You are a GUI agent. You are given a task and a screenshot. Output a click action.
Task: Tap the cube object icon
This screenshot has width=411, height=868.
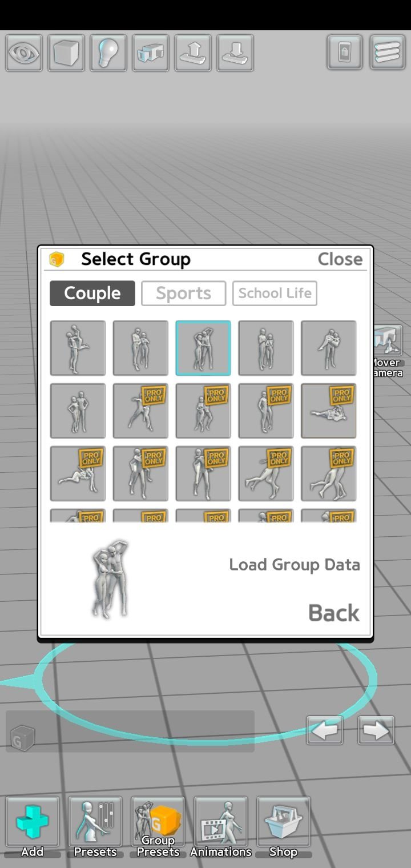(66, 53)
